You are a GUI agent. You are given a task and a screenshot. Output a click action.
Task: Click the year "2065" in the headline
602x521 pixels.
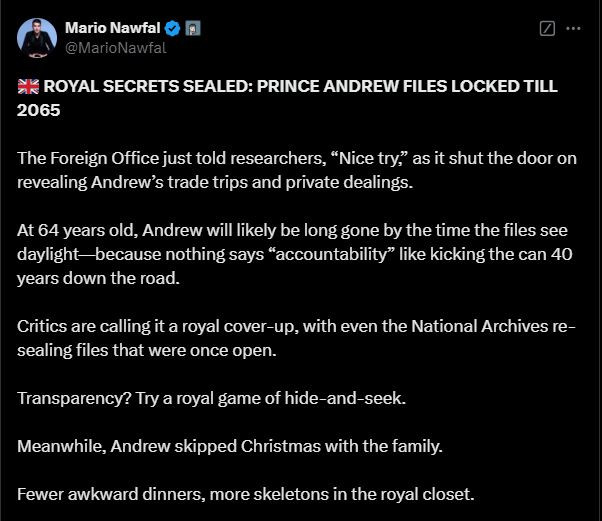[39, 110]
